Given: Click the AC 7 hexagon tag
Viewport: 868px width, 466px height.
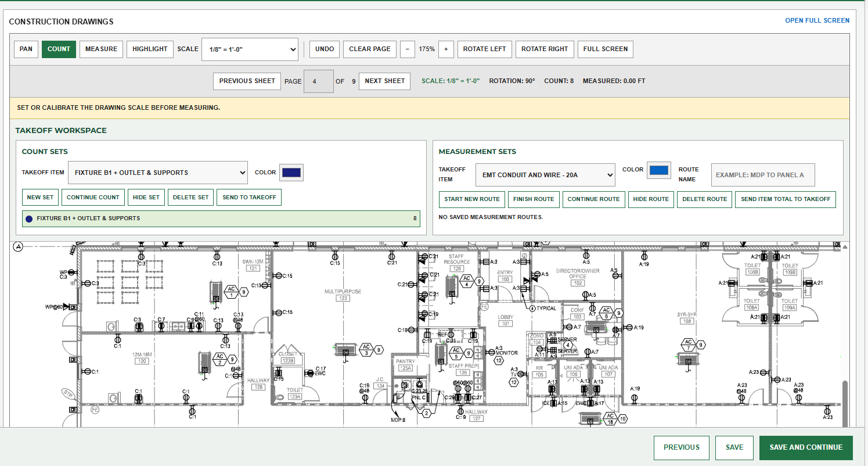Looking at the screenshot, I should pos(687,345).
